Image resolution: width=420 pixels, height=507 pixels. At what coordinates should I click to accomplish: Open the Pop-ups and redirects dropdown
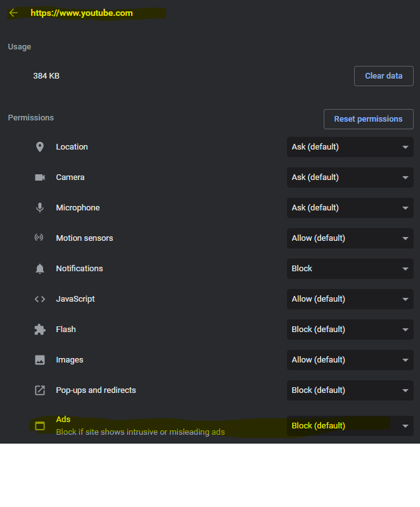coord(350,390)
